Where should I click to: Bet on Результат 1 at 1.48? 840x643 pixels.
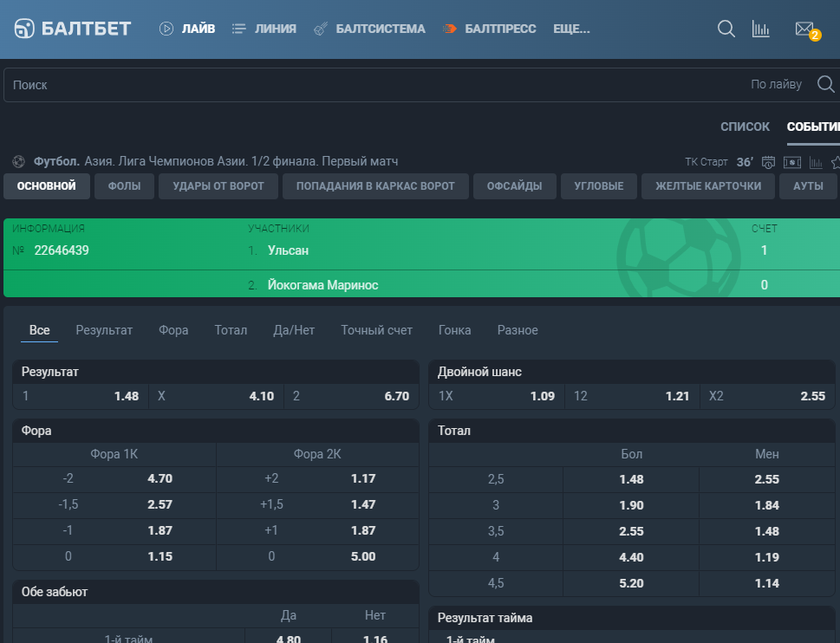pyautogui.click(x=81, y=396)
